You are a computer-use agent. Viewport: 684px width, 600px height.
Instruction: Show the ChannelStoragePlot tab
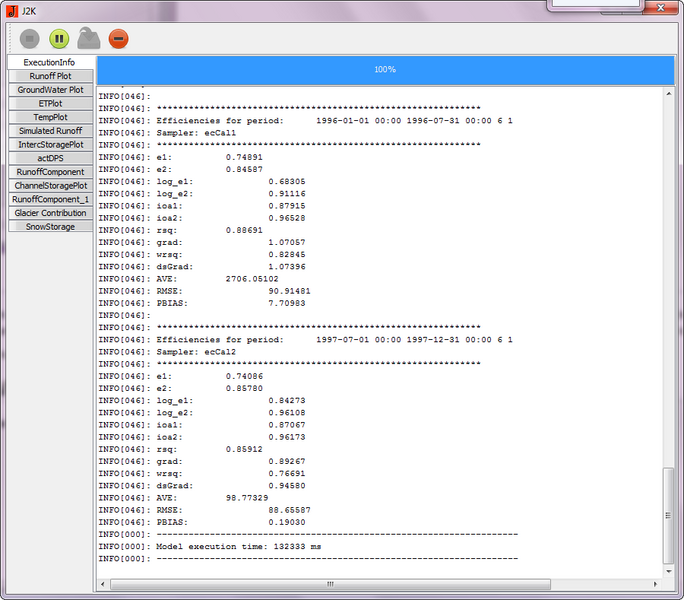50,185
